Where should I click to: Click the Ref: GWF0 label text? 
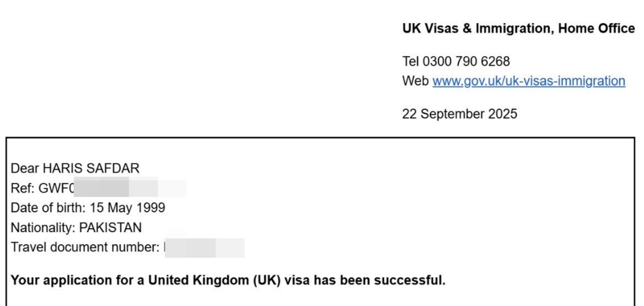point(42,189)
